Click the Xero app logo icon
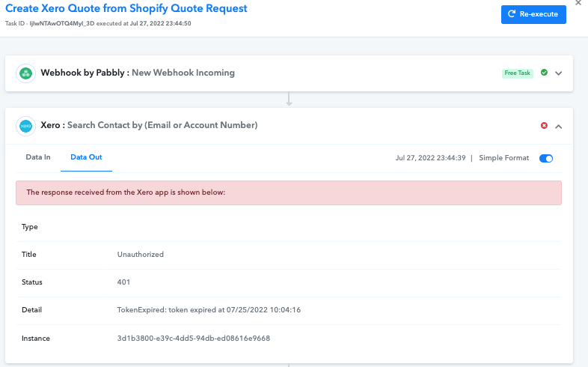Image resolution: width=588 pixels, height=367 pixels. point(26,126)
